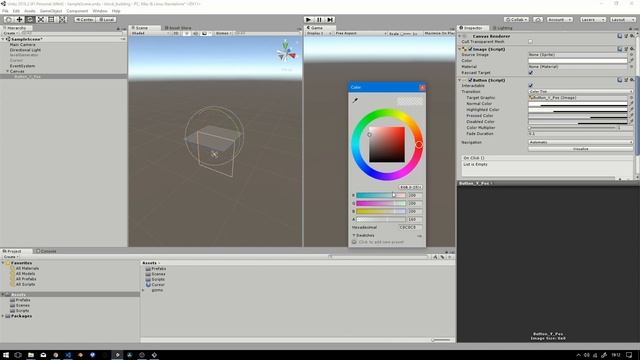Toggle scene lighting button in Scene toolbar
640x360 pixels.
click(x=186, y=33)
